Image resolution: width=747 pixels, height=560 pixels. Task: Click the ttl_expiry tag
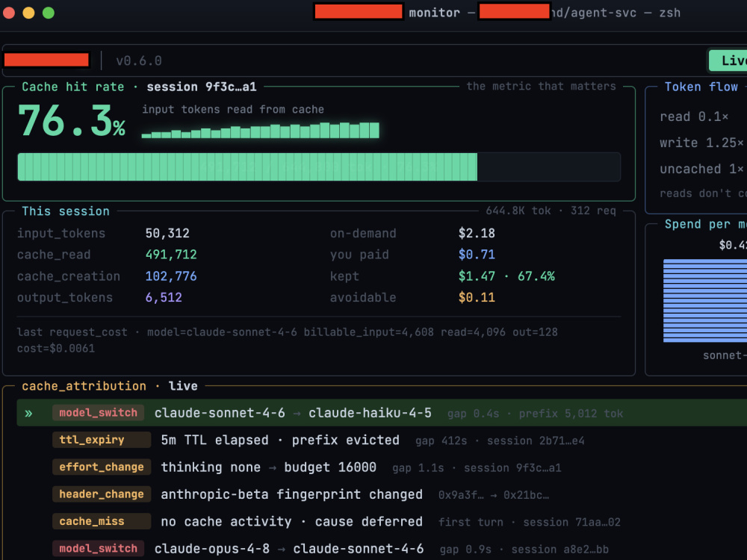click(x=102, y=440)
